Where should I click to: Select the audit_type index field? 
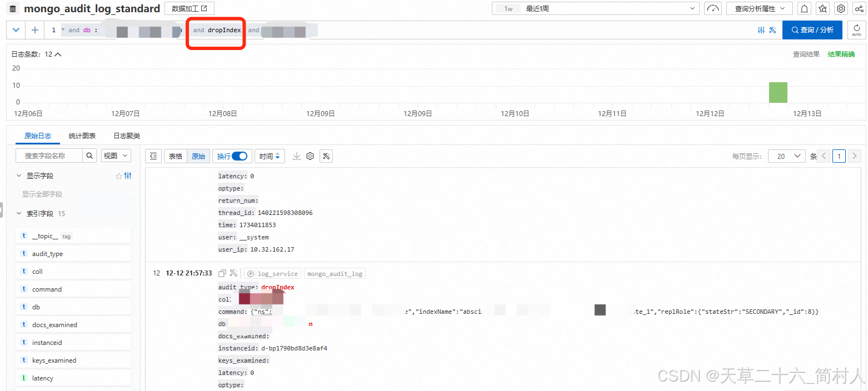coord(74,254)
